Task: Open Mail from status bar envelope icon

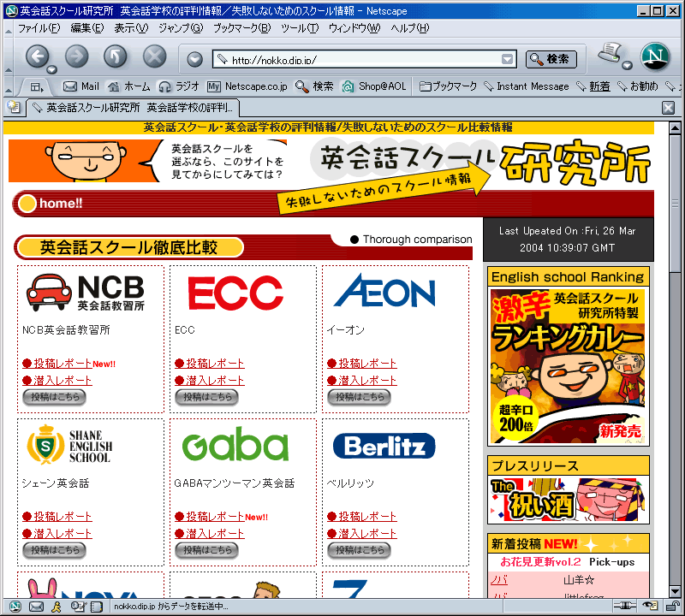Action: click(36, 607)
